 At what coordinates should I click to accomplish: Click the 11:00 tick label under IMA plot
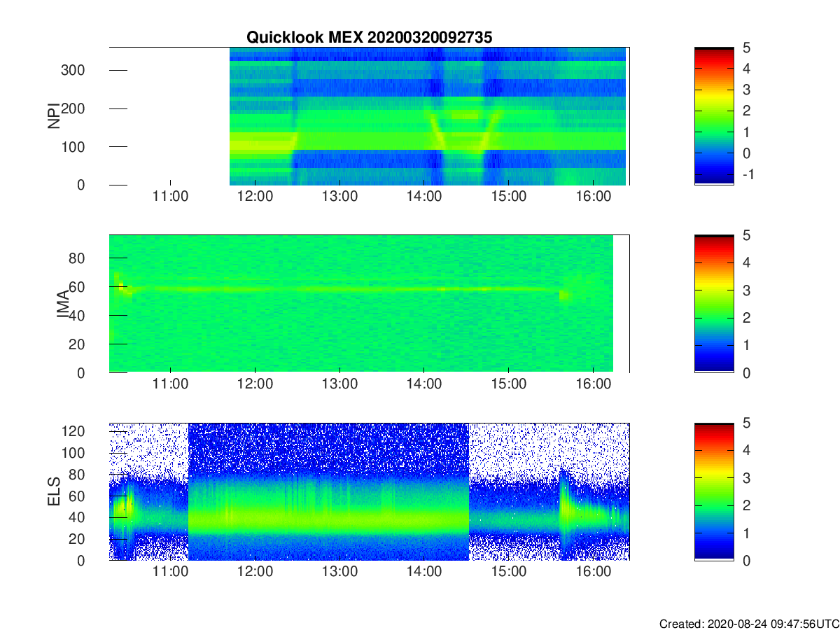coord(171,384)
